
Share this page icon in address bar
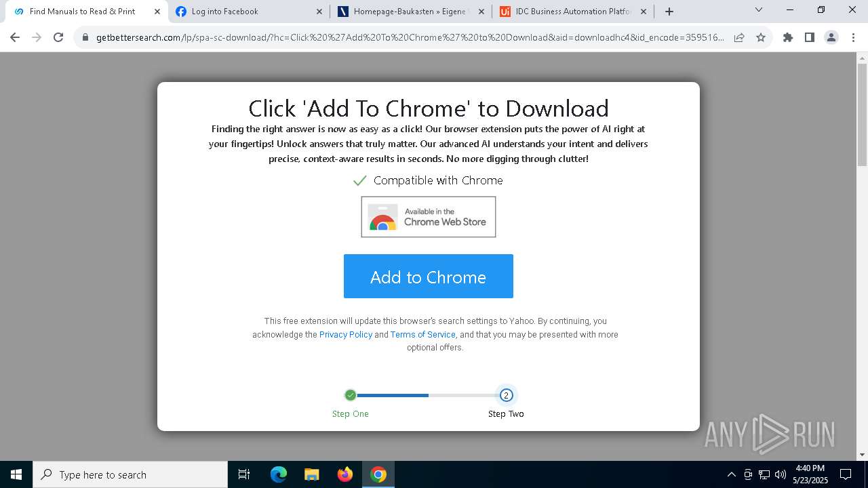[739, 37]
